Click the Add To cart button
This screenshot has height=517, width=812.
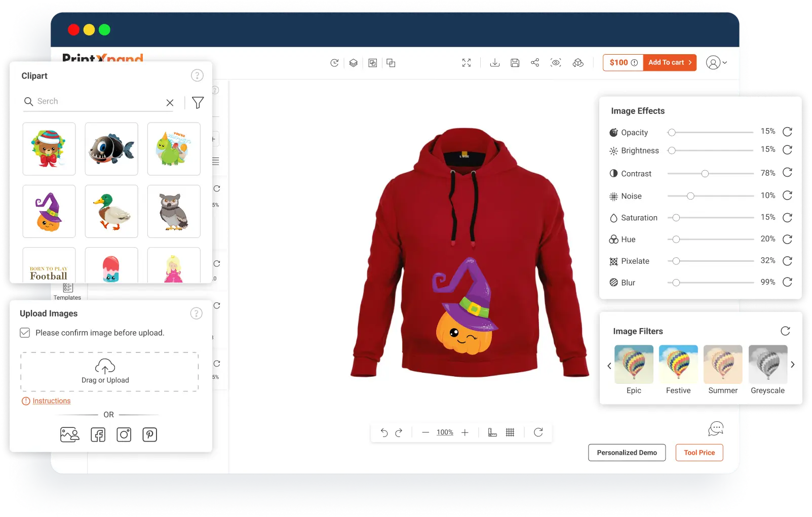coord(670,62)
